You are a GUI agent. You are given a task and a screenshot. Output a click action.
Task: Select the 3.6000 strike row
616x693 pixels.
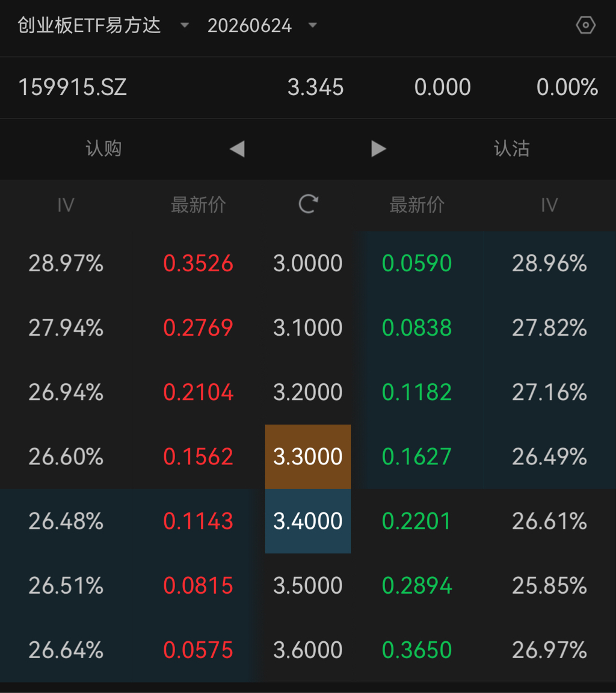coord(308,650)
